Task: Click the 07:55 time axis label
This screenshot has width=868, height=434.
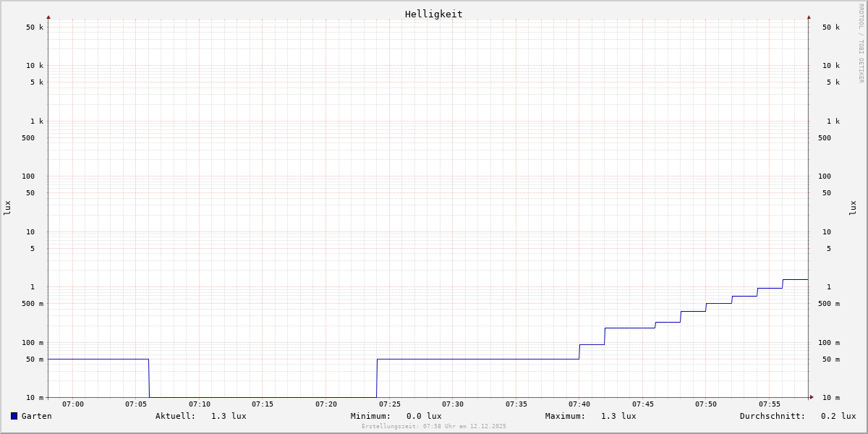Action: (x=770, y=404)
